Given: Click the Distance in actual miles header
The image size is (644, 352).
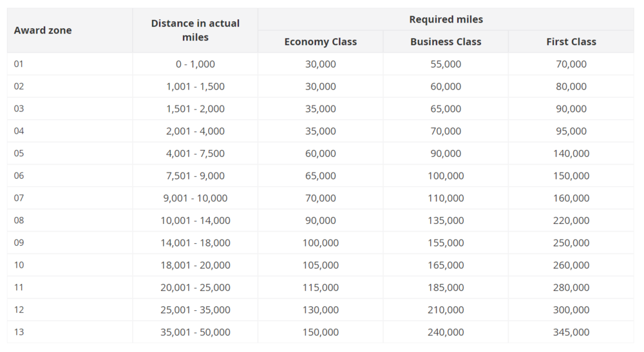Looking at the screenshot, I should coord(195,30).
